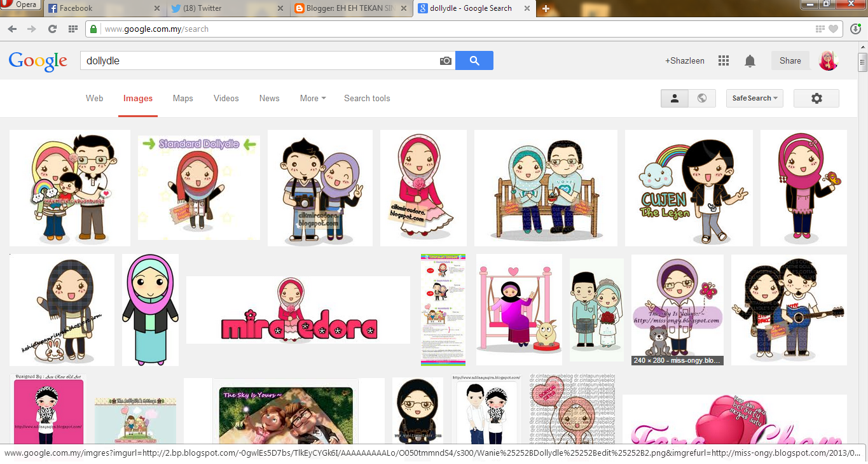Viewport: 868px width, 464px height.
Task: Open the search settings gear menu
Action: (x=816, y=98)
